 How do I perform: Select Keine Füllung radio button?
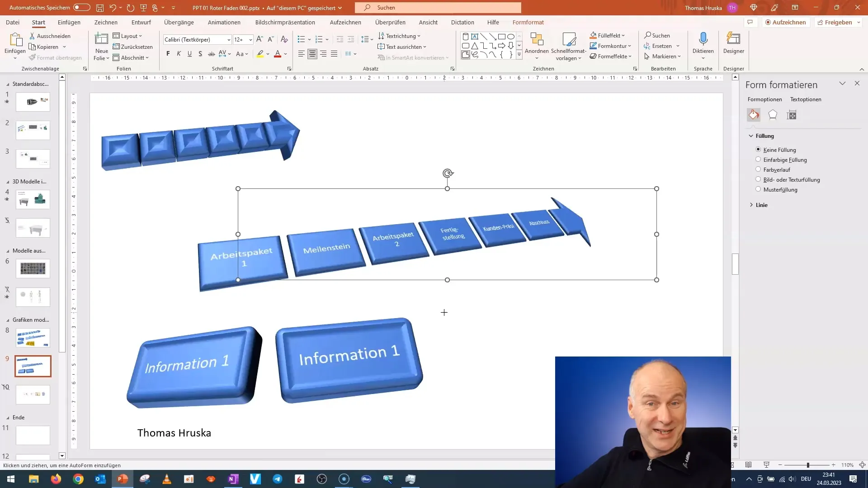pos(758,150)
